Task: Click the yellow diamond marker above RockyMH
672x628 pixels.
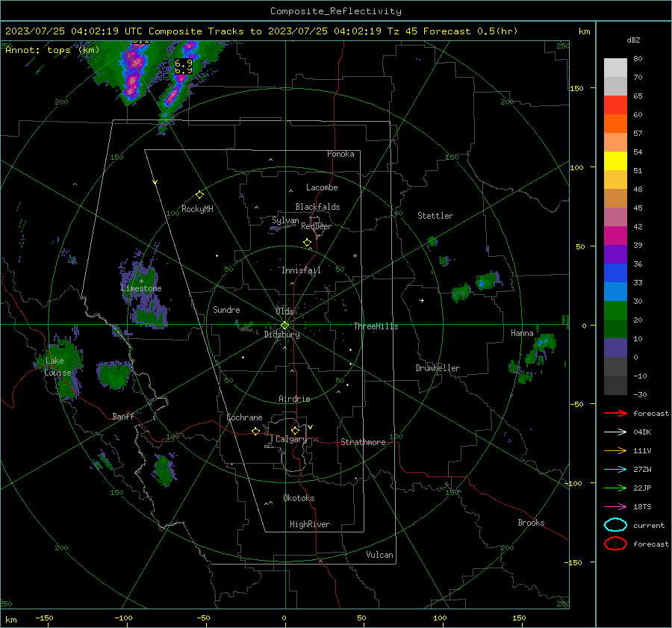Action: pyautogui.click(x=199, y=195)
